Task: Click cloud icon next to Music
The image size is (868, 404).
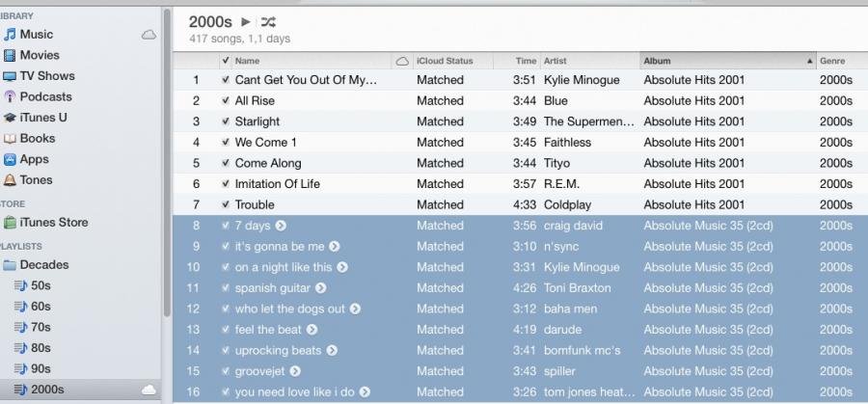Action: coord(149,35)
